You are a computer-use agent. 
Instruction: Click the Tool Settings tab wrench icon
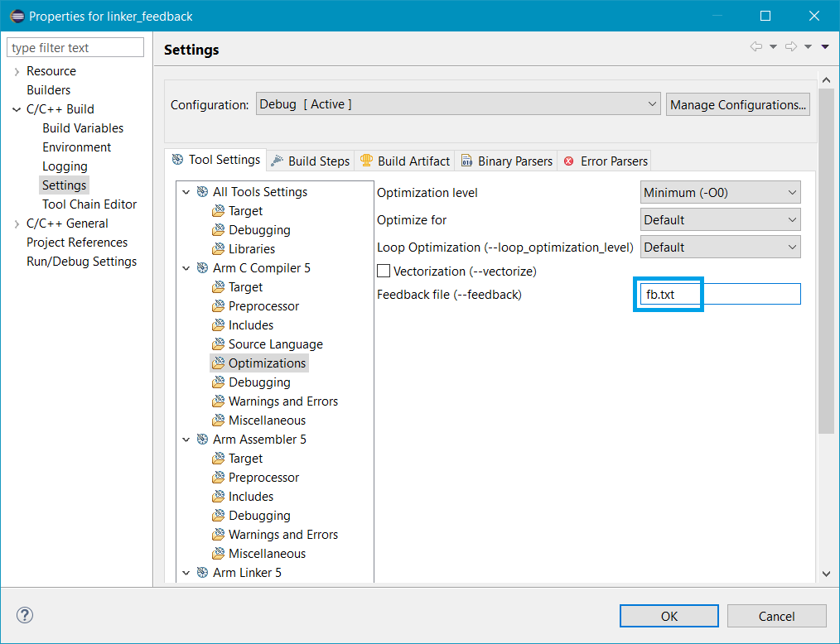click(176, 160)
